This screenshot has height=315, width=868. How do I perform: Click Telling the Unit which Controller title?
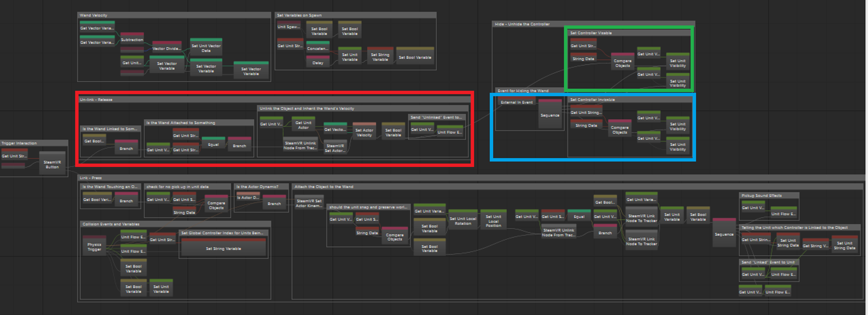[795, 227]
